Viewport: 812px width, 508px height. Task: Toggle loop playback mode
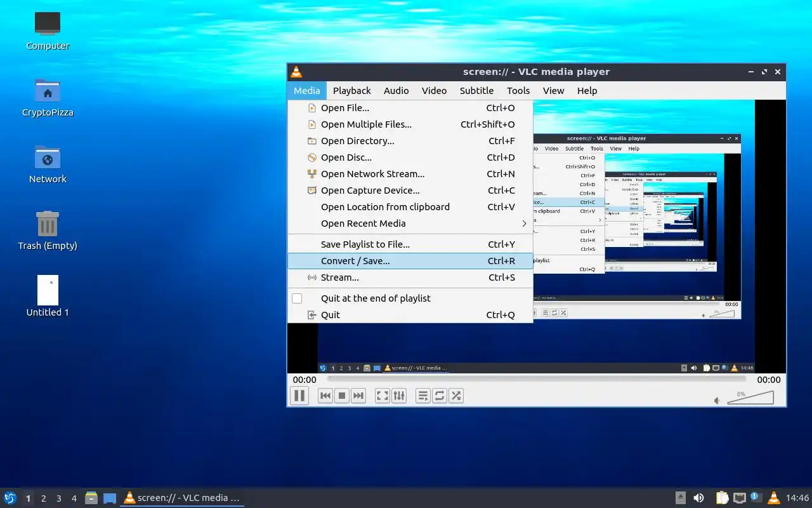coord(440,396)
